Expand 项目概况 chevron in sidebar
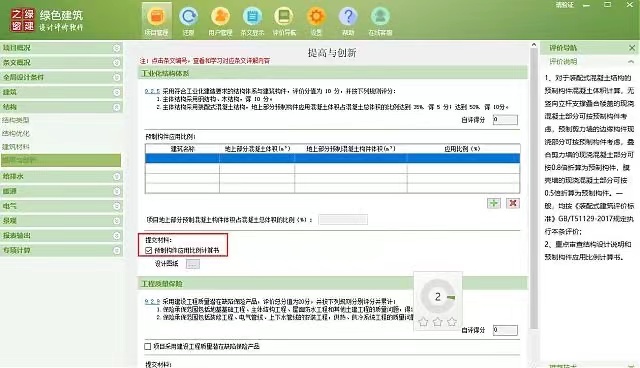This screenshot has width=640, height=368. [x=117, y=48]
